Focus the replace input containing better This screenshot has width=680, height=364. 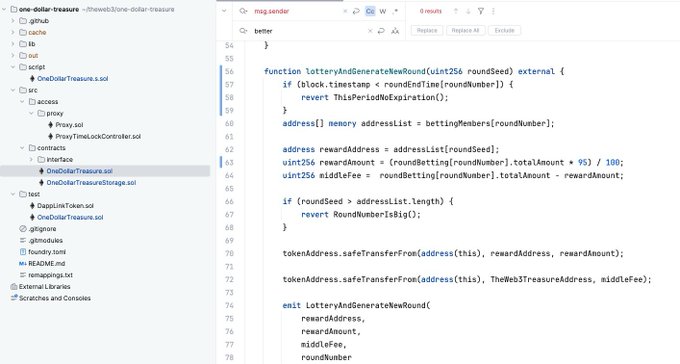point(309,31)
